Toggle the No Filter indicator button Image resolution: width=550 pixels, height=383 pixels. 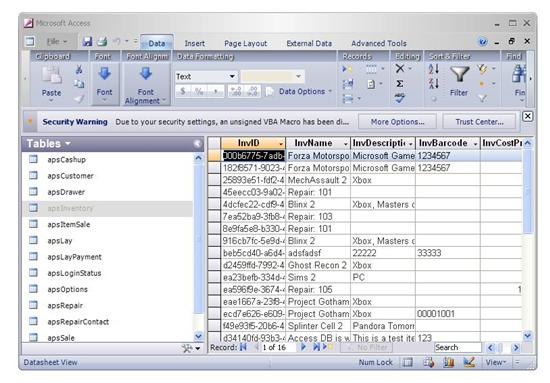click(x=367, y=347)
